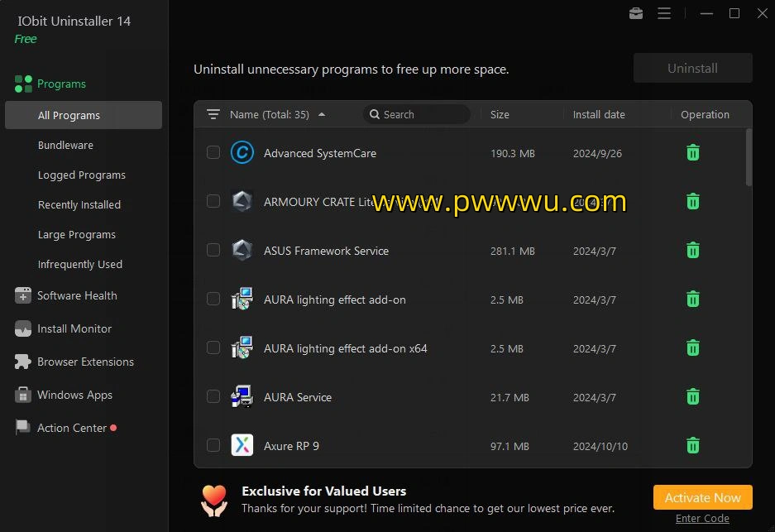Viewport: 775px width, 532px height.
Task: Open Logged Programs category
Action: click(82, 175)
